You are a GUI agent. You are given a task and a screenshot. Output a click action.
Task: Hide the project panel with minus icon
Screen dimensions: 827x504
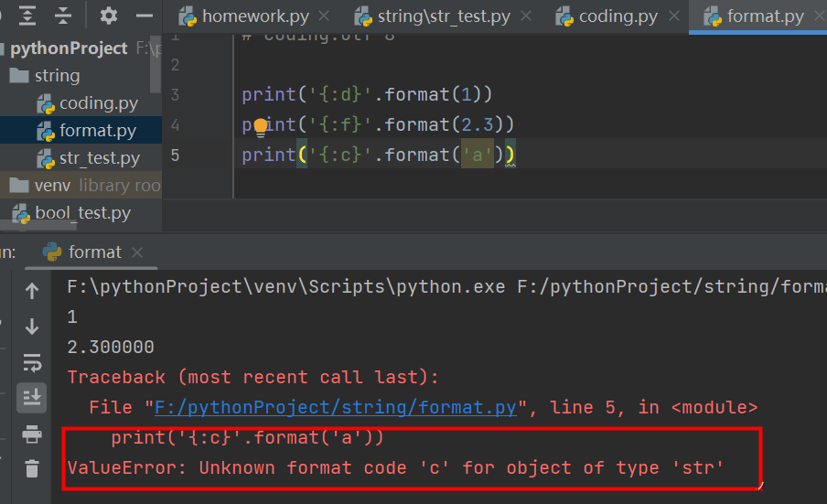pyautogui.click(x=145, y=16)
